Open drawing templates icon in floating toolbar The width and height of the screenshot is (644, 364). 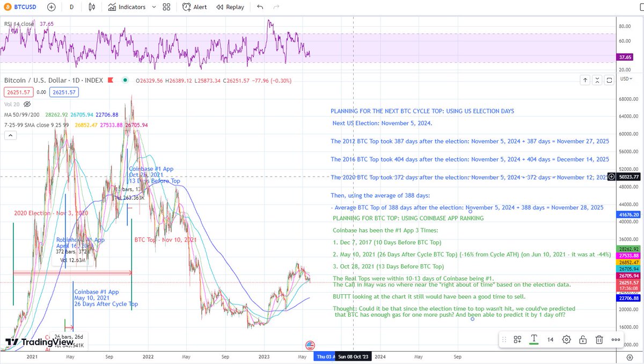[517, 339]
